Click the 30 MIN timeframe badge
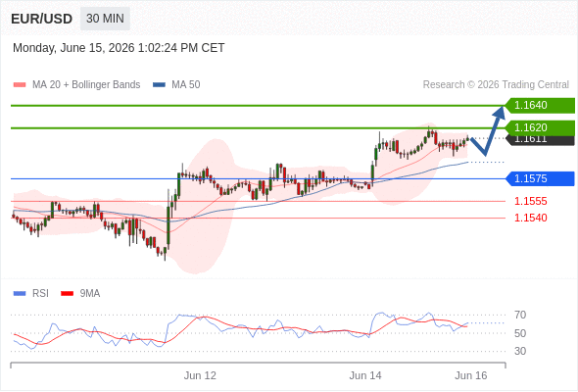 coord(105,19)
